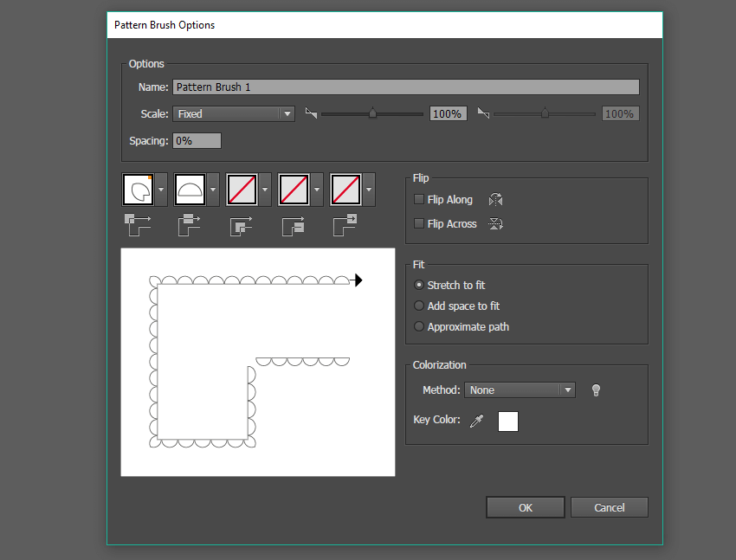
Task: Click the start tile thumbnail
Action: point(294,189)
